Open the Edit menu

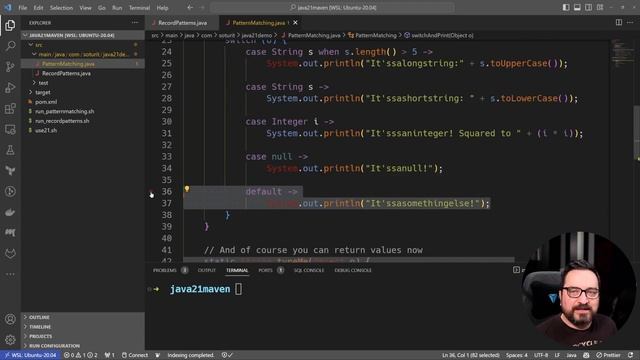pos(38,8)
